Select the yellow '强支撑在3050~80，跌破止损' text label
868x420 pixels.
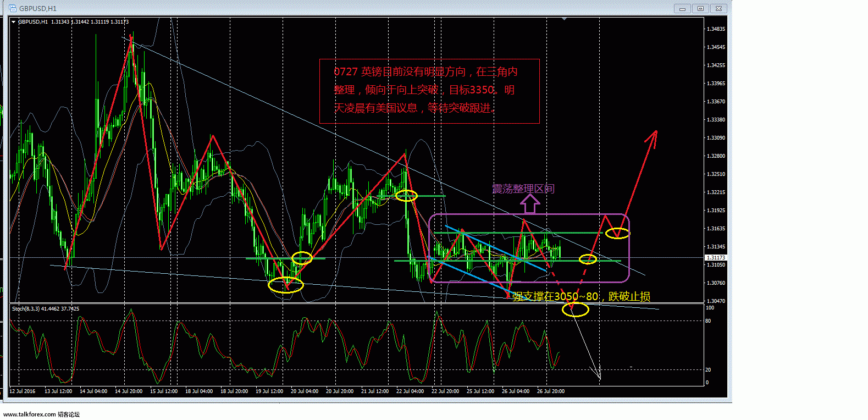tap(581, 297)
